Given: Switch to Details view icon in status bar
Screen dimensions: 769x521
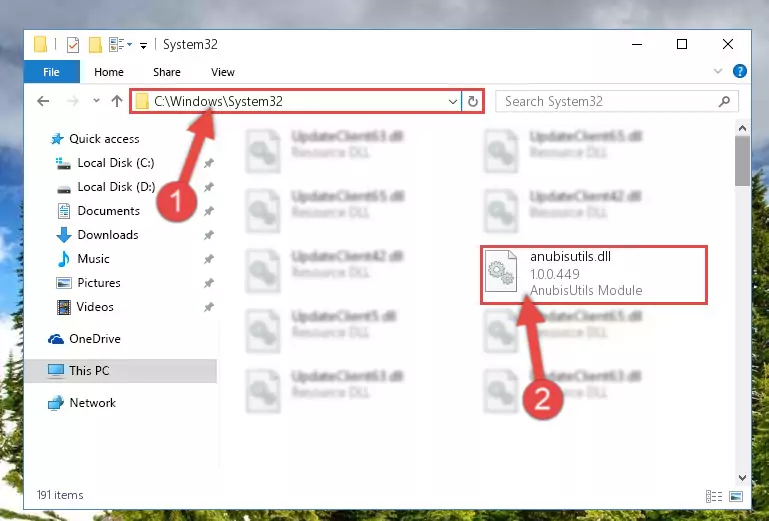Looking at the screenshot, I should coord(714,496).
